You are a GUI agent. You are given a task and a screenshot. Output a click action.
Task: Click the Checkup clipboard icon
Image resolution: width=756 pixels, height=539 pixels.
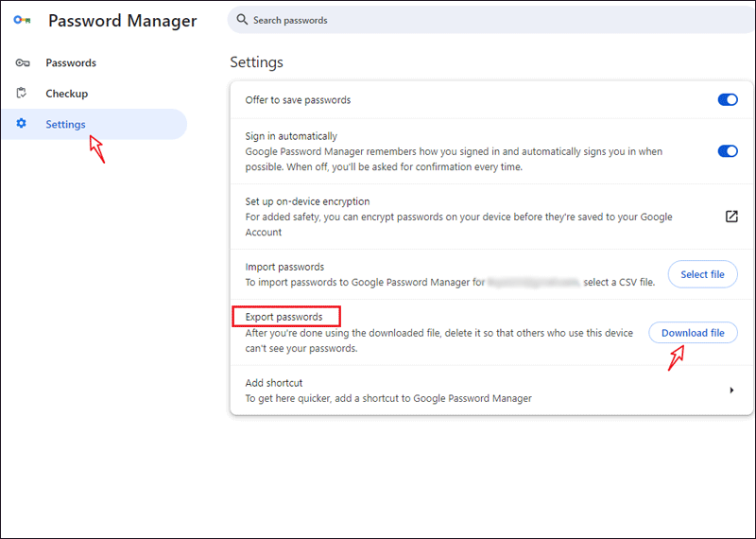point(21,93)
